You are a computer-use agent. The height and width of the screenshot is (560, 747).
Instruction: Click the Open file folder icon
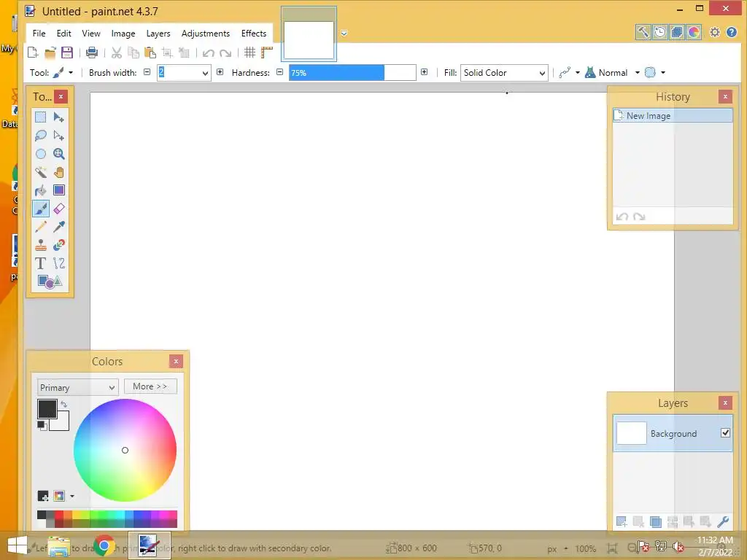(x=50, y=52)
